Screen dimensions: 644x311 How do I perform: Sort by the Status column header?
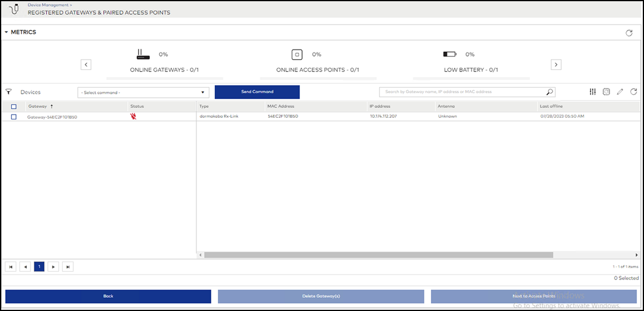pyautogui.click(x=137, y=106)
